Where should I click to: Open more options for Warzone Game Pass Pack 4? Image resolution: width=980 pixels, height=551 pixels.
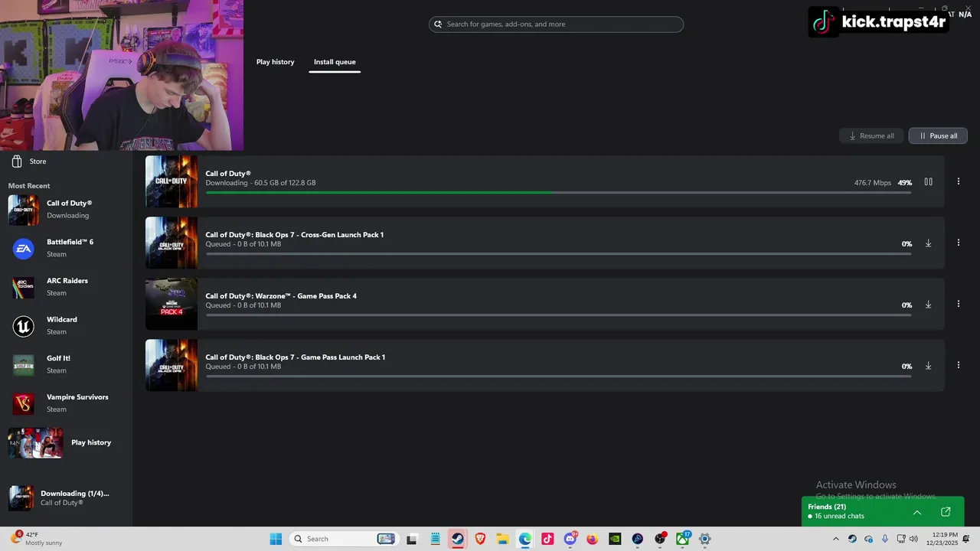[959, 305]
